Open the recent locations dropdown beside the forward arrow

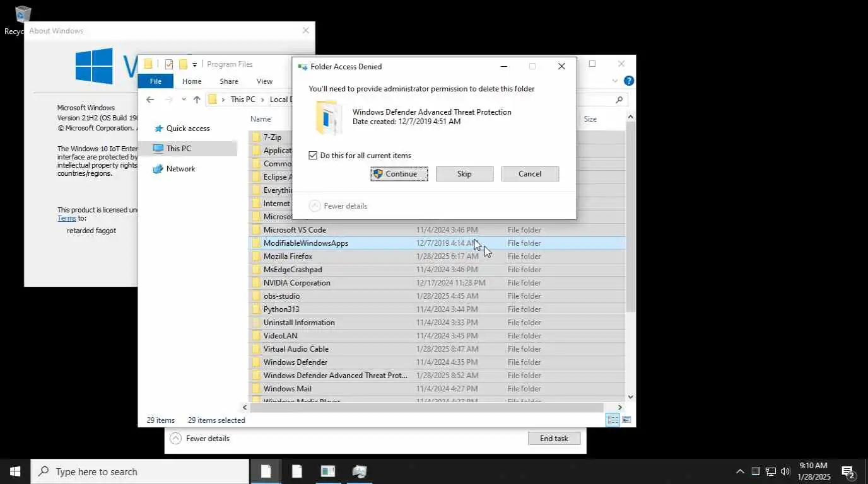[184, 100]
